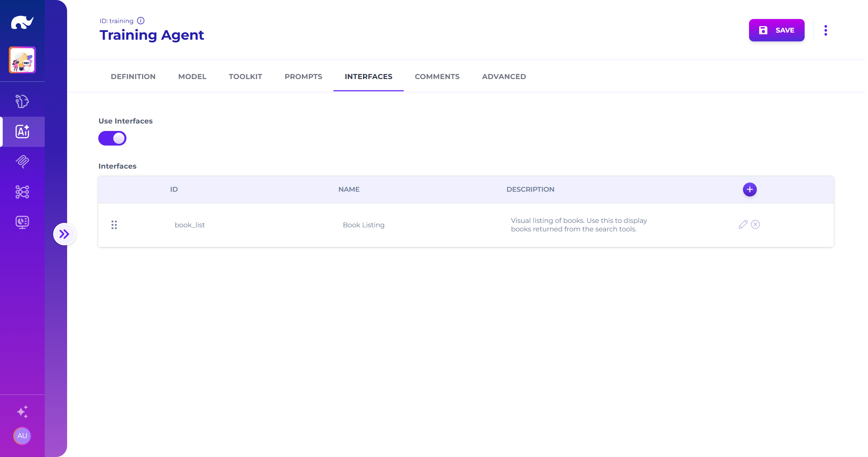Open the ADVANCED tab
Image resolution: width=868 pixels, height=457 pixels.
pyautogui.click(x=504, y=77)
